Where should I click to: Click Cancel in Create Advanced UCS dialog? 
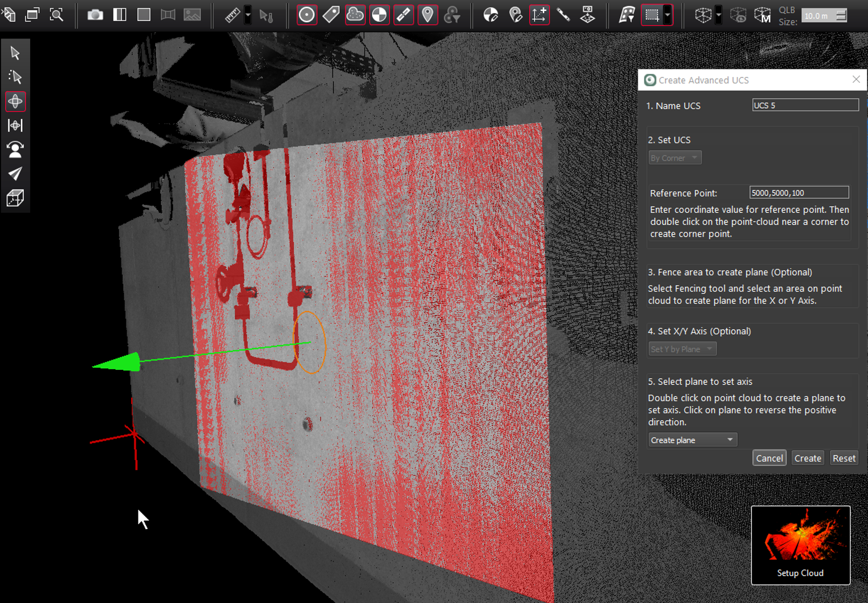pos(769,458)
